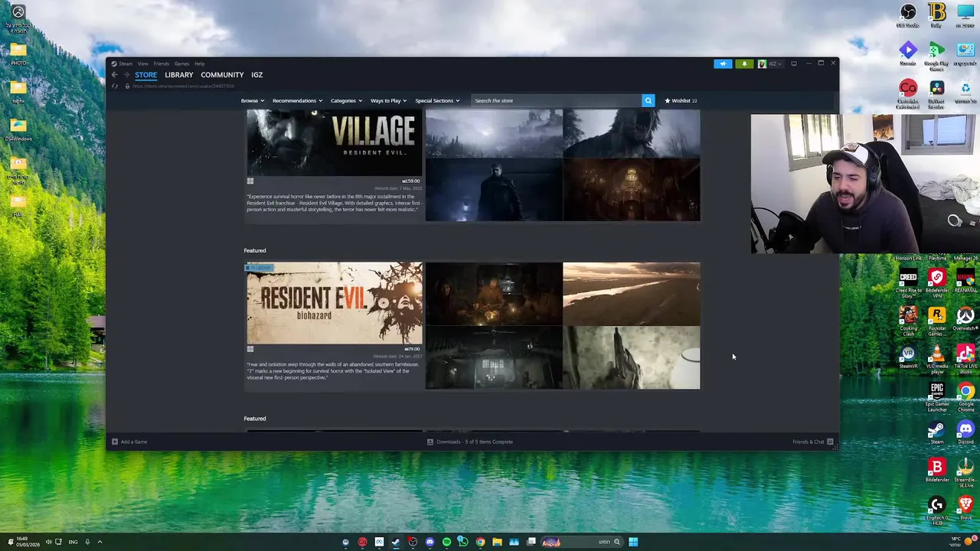Expand the Ways to Play dropdown
The height and width of the screenshot is (551, 980).
click(x=389, y=101)
